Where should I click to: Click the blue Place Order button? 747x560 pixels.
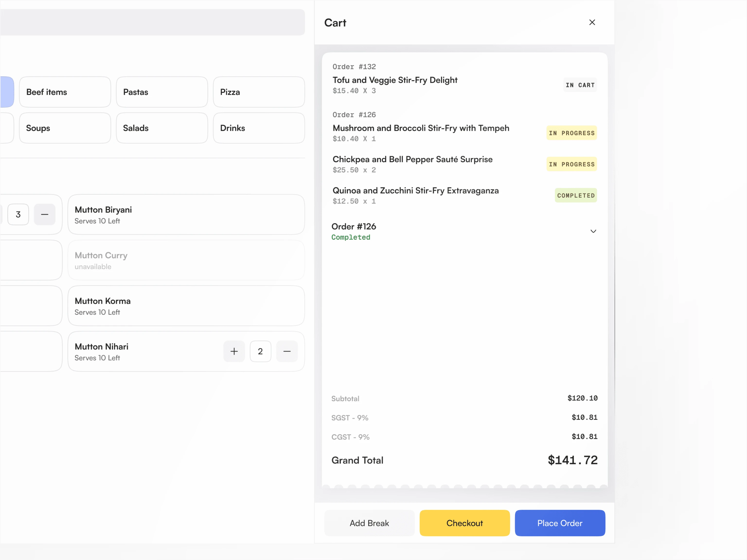(560, 523)
